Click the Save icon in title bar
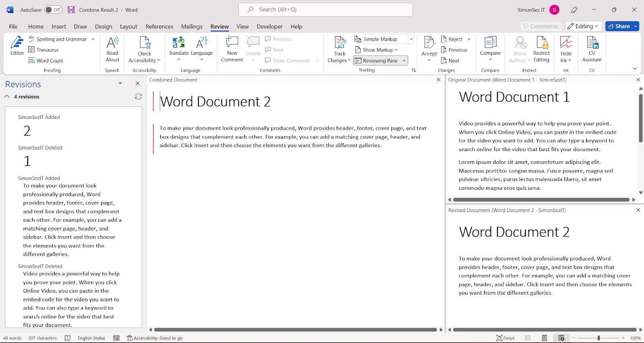 point(71,10)
